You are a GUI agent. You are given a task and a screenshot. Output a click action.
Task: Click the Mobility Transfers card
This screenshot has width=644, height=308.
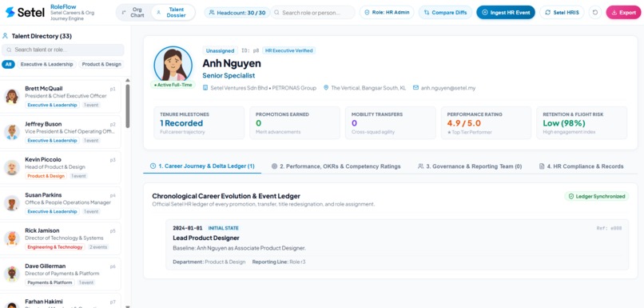[391, 123]
